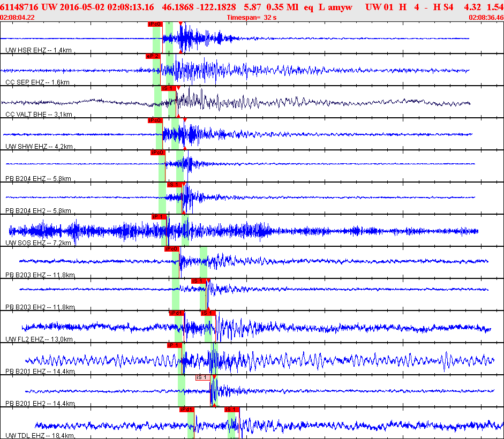Click the end time 02:08:36.46

coord(486,17)
